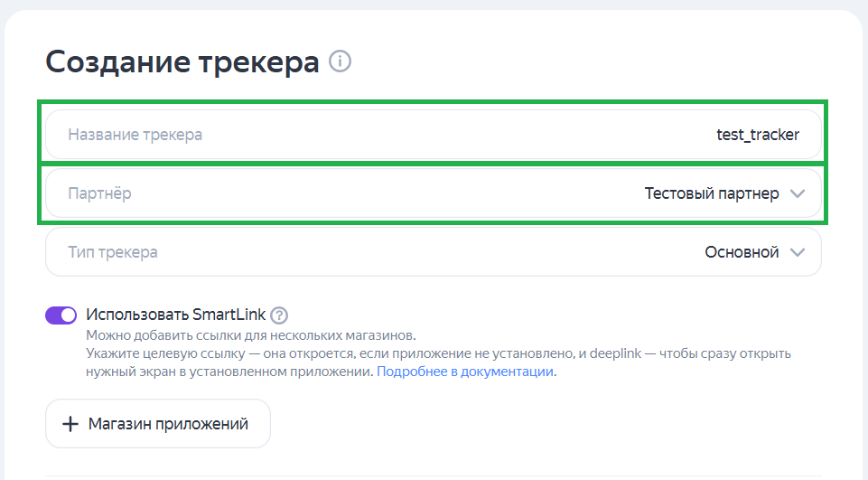
Task: Click the Тип трекера field label
Action: (113, 252)
